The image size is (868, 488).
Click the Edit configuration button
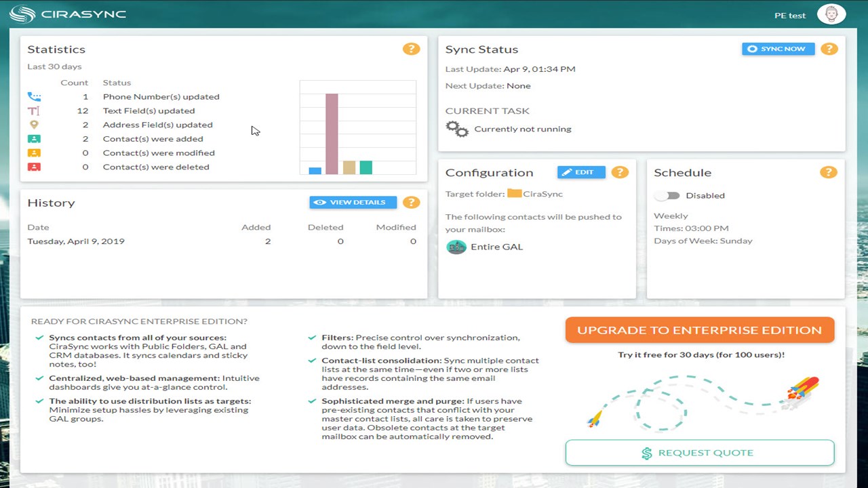[581, 172]
